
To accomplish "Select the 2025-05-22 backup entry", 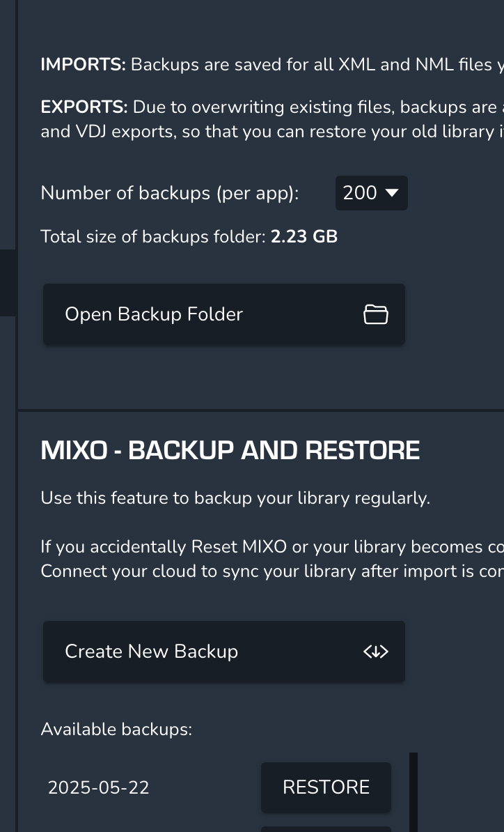I will 99,787.
